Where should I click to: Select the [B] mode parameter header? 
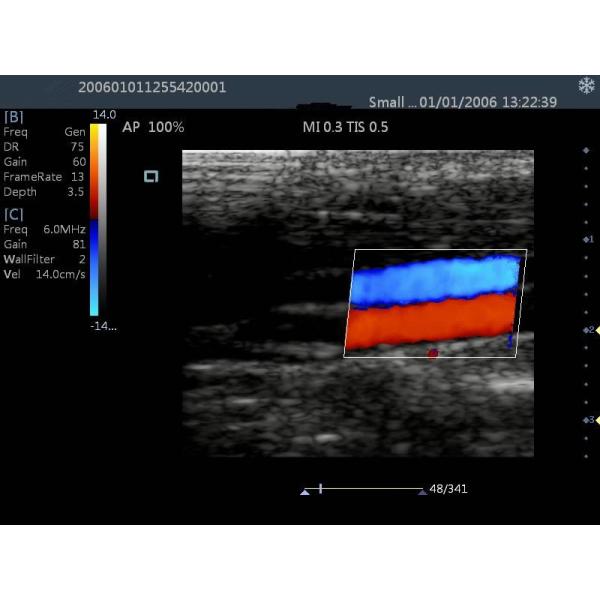(x=14, y=116)
